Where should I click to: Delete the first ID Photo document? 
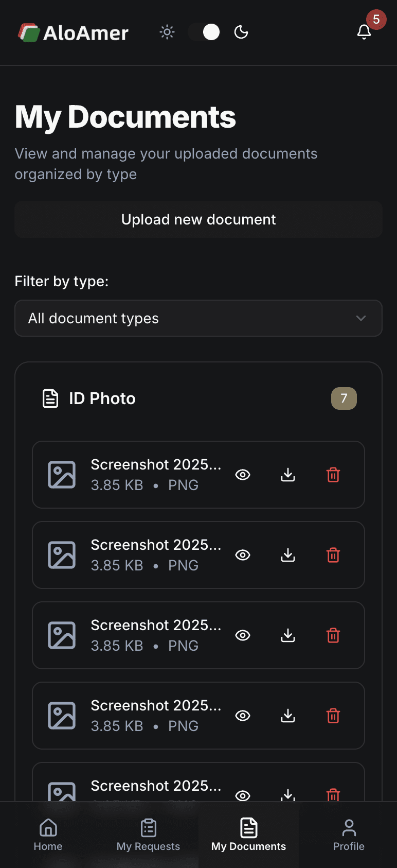(x=333, y=475)
